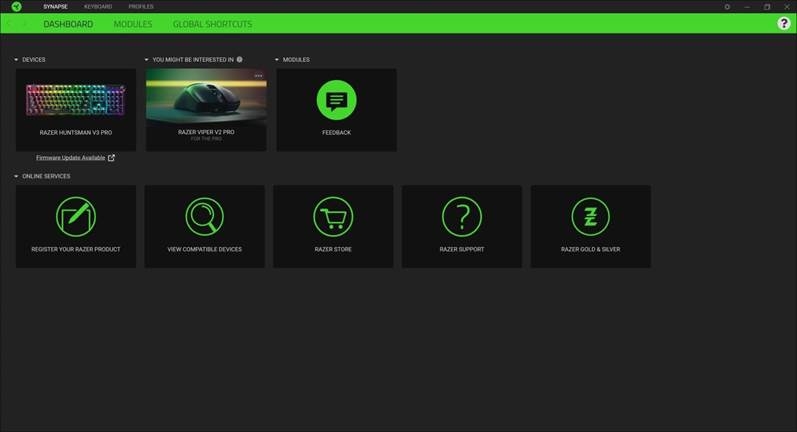Collapse the Devices section
797x432 pixels.
point(16,59)
